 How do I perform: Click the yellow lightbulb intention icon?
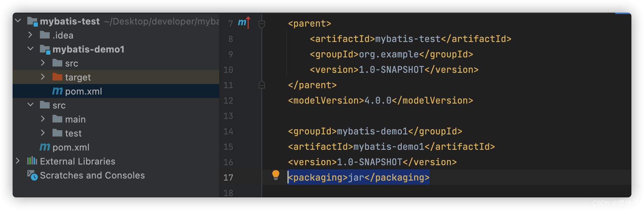click(276, 175)
